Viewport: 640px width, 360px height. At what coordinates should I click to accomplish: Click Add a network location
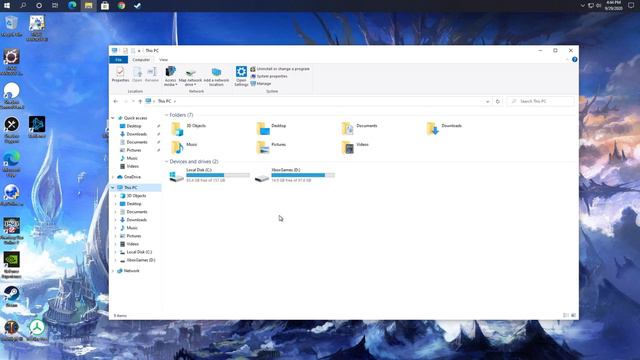pyautogui.click(x=216, y=76)
